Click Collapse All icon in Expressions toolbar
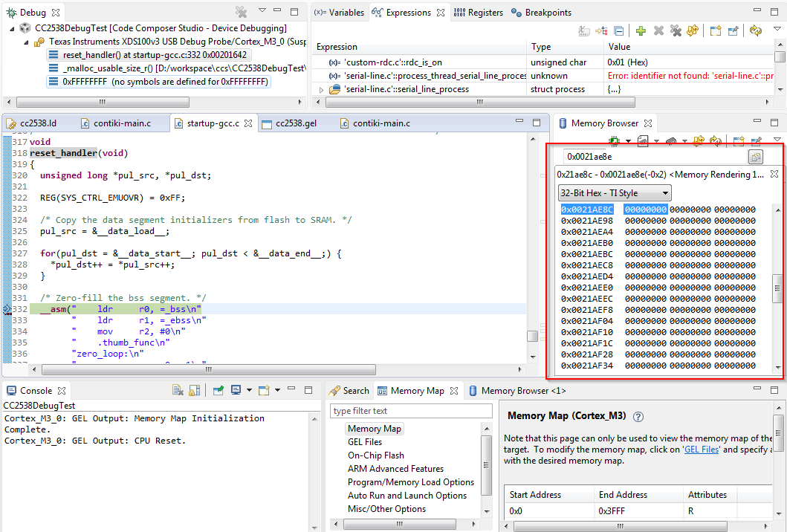The height and width of the screenshot is (532, 787). point(619,30)
